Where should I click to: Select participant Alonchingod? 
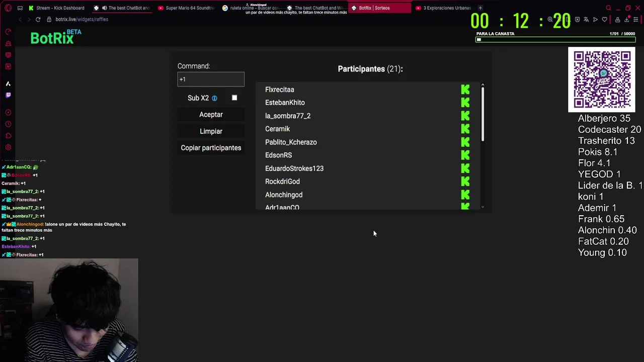point(284,195)
